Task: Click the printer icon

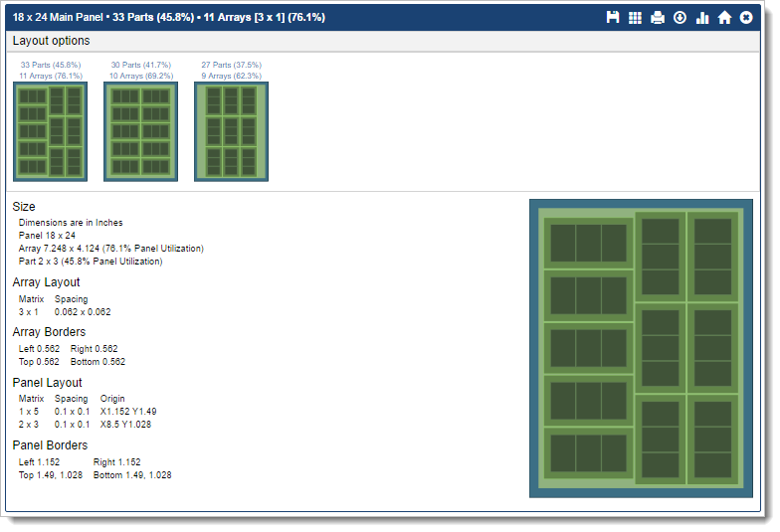Action: (x=658, y=18)
